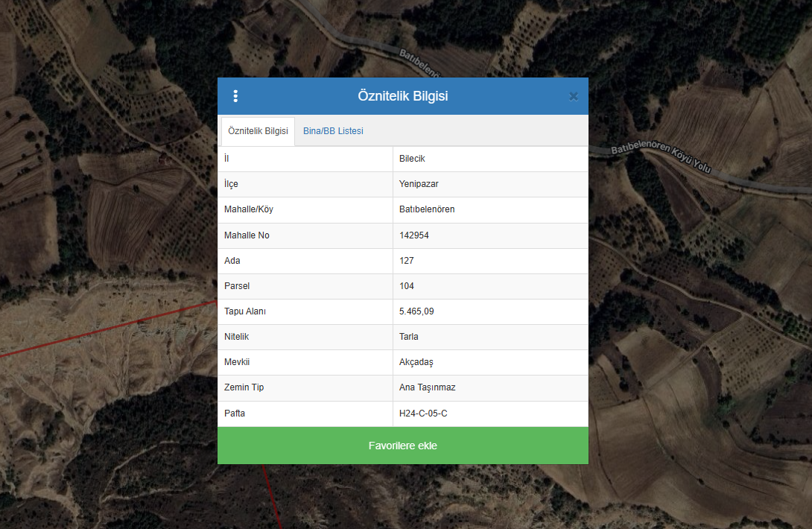Click the Parsel value 104
The height and width of the screenshot is (529, 812).
(407, 286)
